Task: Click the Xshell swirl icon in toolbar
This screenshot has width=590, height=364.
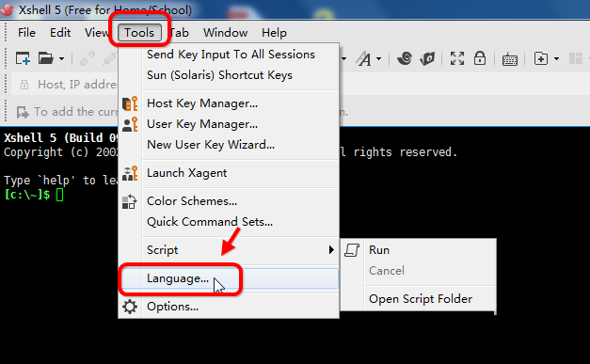Action: [405, 58]
